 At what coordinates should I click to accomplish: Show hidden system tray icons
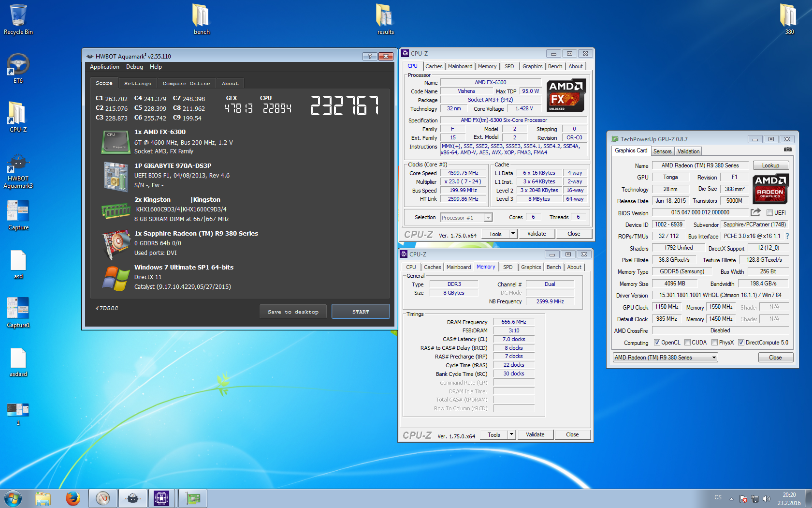731,498
